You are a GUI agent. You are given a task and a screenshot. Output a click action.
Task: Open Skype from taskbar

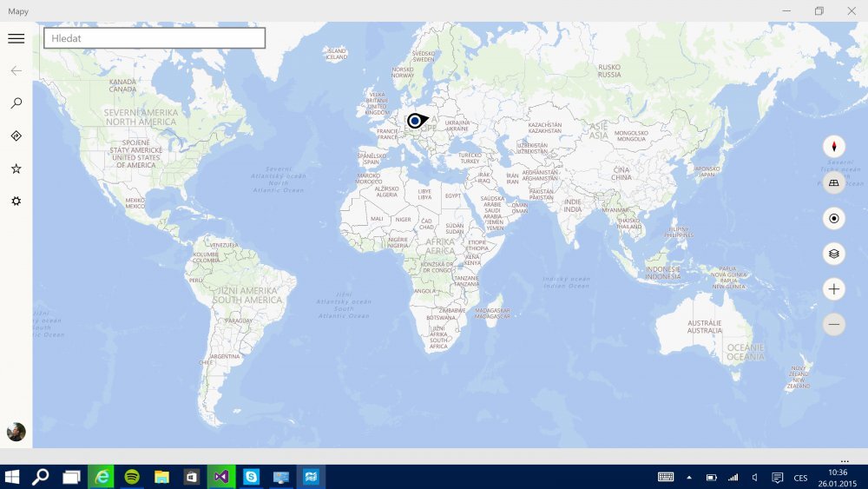pyautogui.click(x=252, y=477)
